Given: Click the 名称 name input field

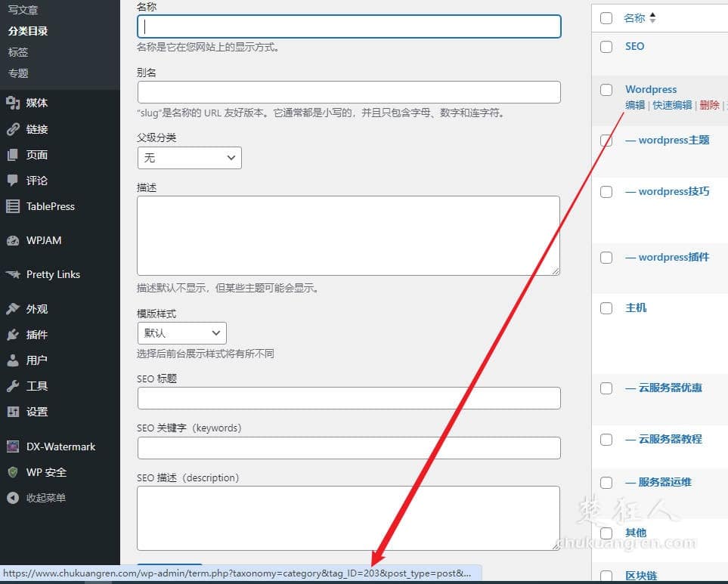Looking at the screenshot, I should (x=350, y=26).
